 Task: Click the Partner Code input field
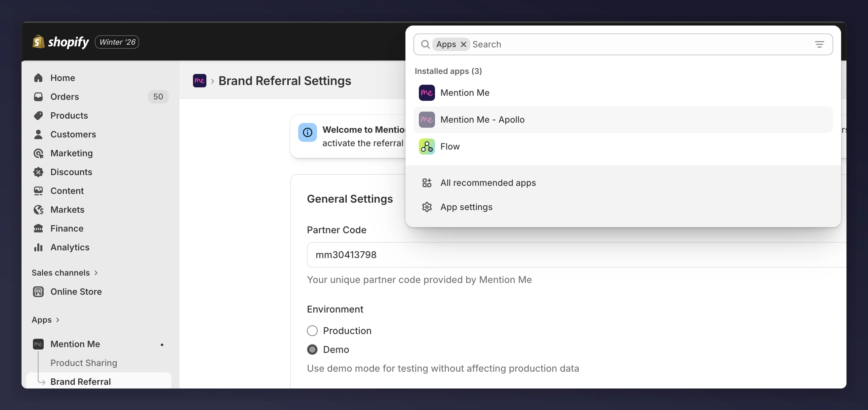pos(576,255)
